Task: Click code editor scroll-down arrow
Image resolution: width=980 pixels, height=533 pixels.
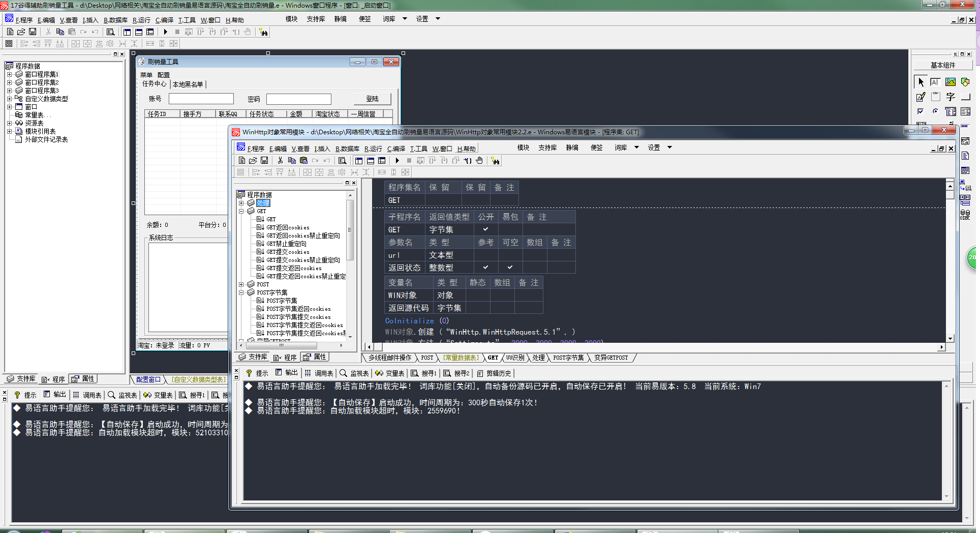Action: (x=950, y=338)
